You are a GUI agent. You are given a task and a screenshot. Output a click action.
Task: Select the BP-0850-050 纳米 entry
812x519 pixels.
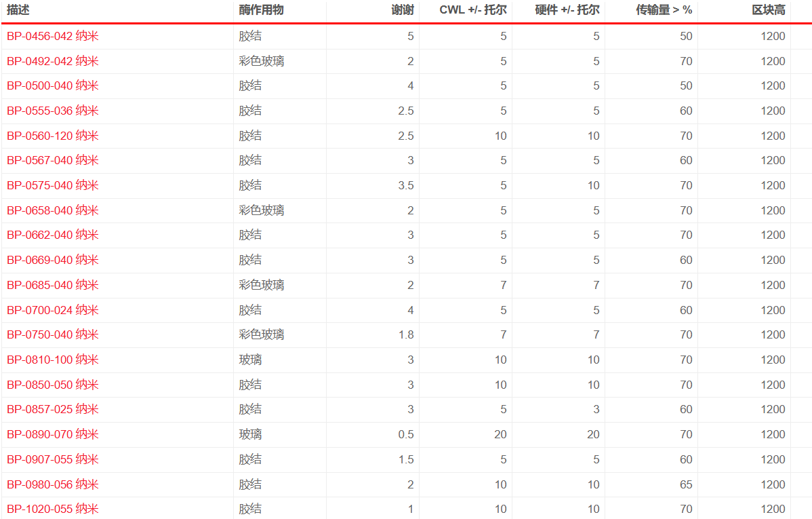point(52,385)
